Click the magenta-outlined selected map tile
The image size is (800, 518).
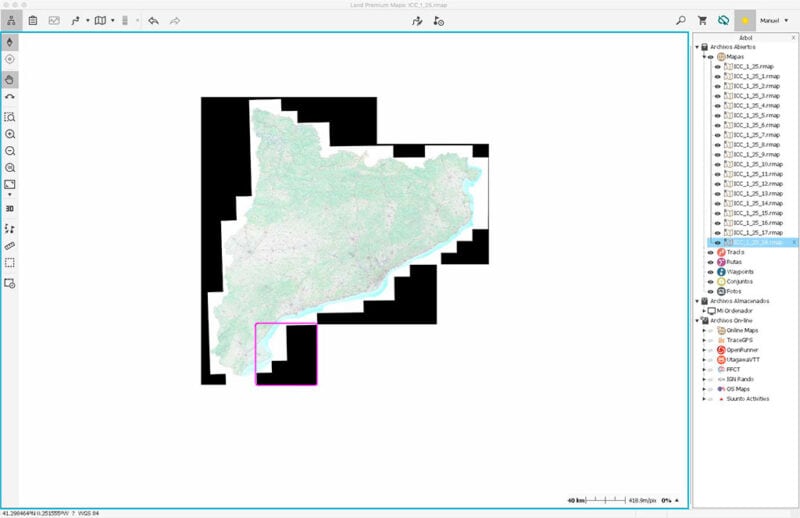point(286,354)
